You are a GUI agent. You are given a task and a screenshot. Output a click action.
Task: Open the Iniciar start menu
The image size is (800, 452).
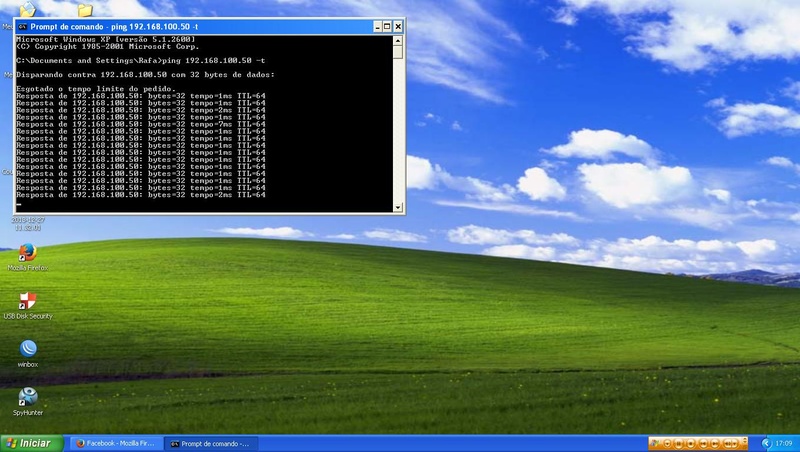point(31,443)
